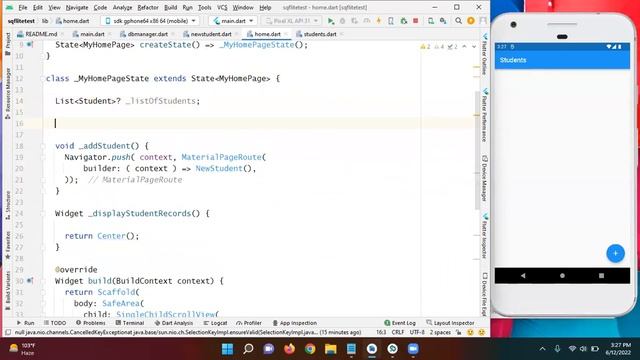Image resolution: width=640 pixels, height=360 pixels.
Task: Open Firefox from the taskbar
Action: tap(289, 349)
